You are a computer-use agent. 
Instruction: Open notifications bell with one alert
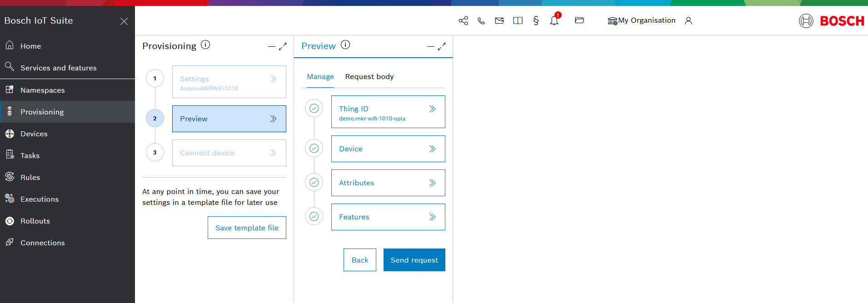554,20
